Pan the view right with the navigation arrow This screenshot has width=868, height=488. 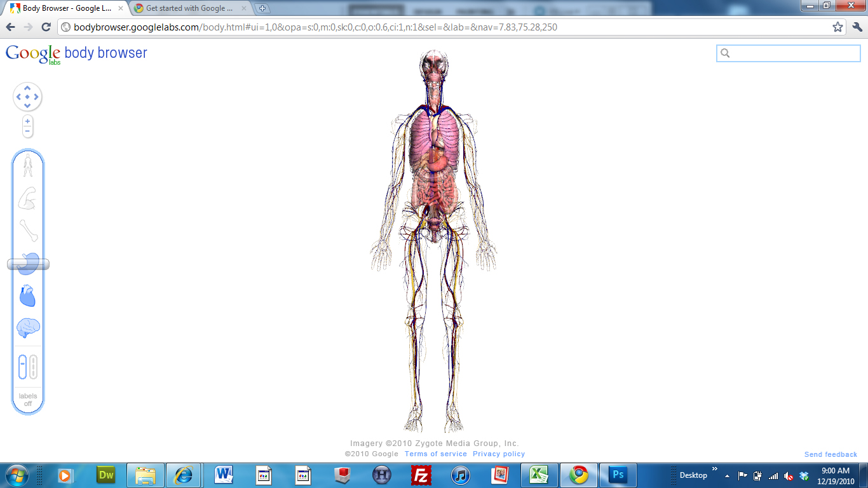tap(36, 97)
